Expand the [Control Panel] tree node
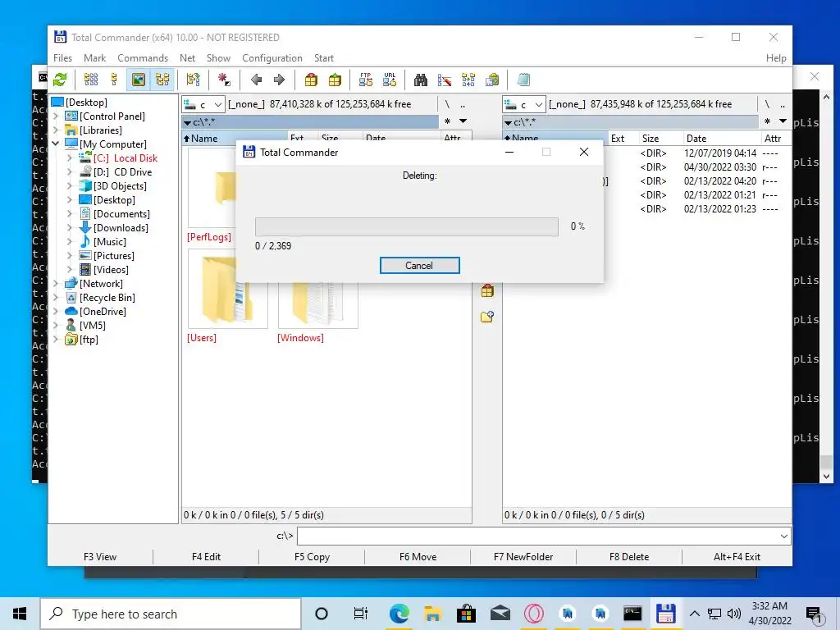This screenshot has width=840, height=630. pos(56,116)
